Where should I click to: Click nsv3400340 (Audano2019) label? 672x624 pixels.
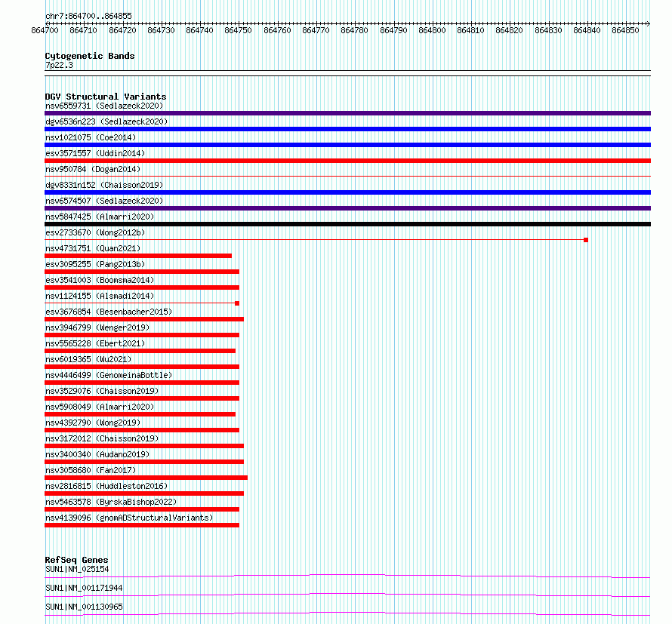(97, 454)
